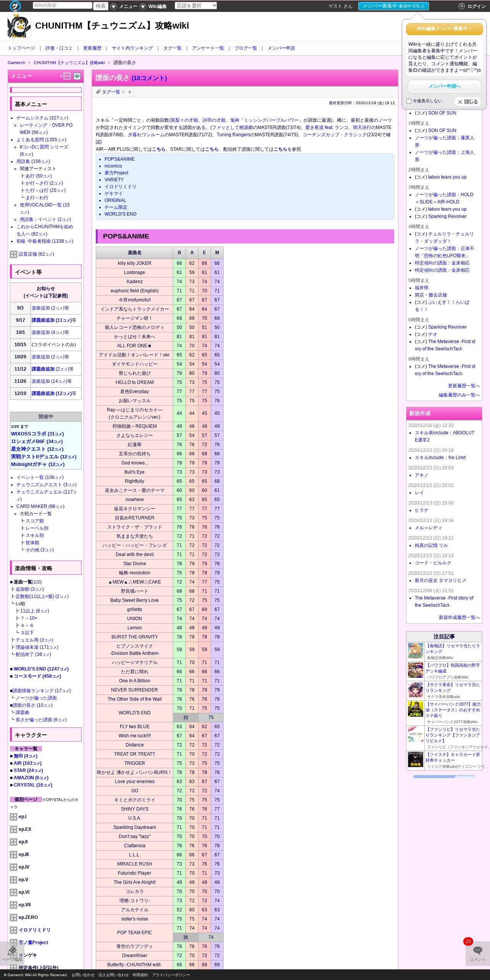Click the menu panel layout icon
This screenshot has height=980, width=490.
tap(67, 76)
